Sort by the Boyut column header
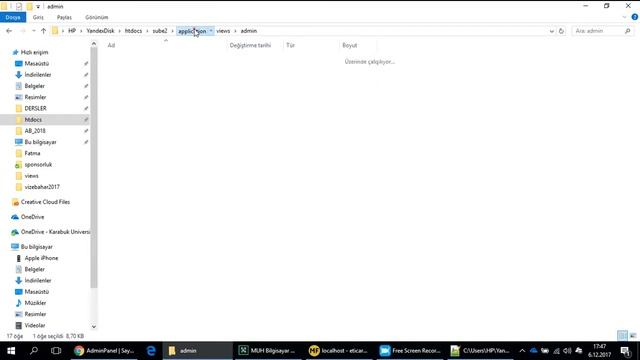The height and width of the screenshot is (360, 640). pyautogui.click(x=349, y=45)
